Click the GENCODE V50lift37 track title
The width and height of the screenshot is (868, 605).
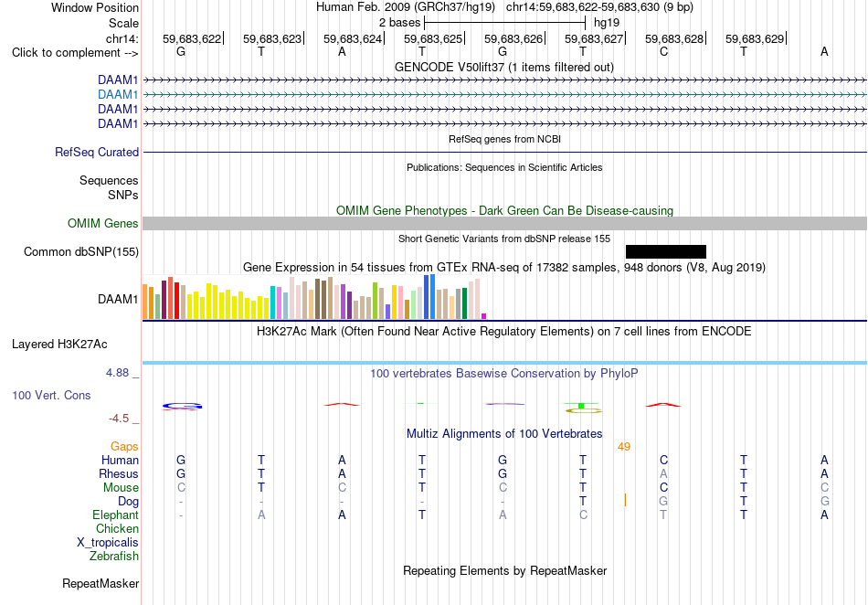pyautogui.click(x=504, y=67)
